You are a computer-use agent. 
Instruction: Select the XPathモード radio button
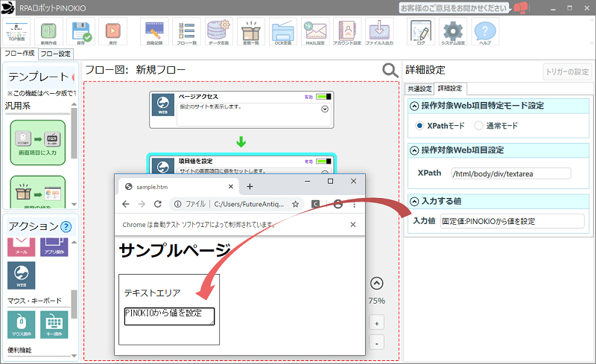coord(419,125)
